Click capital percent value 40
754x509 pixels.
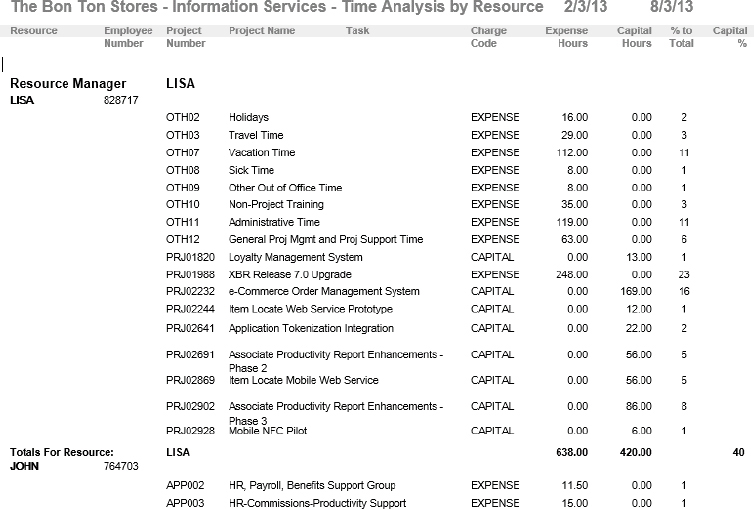point(739,452)
